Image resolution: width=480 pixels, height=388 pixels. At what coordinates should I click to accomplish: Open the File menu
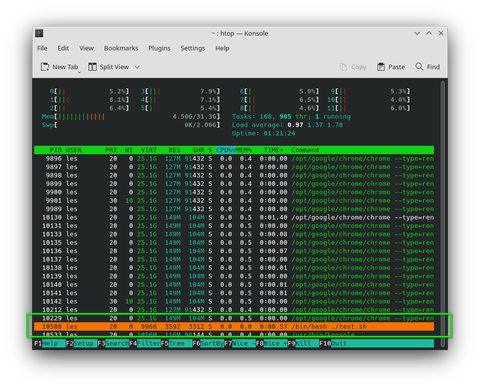click(42, 48)
